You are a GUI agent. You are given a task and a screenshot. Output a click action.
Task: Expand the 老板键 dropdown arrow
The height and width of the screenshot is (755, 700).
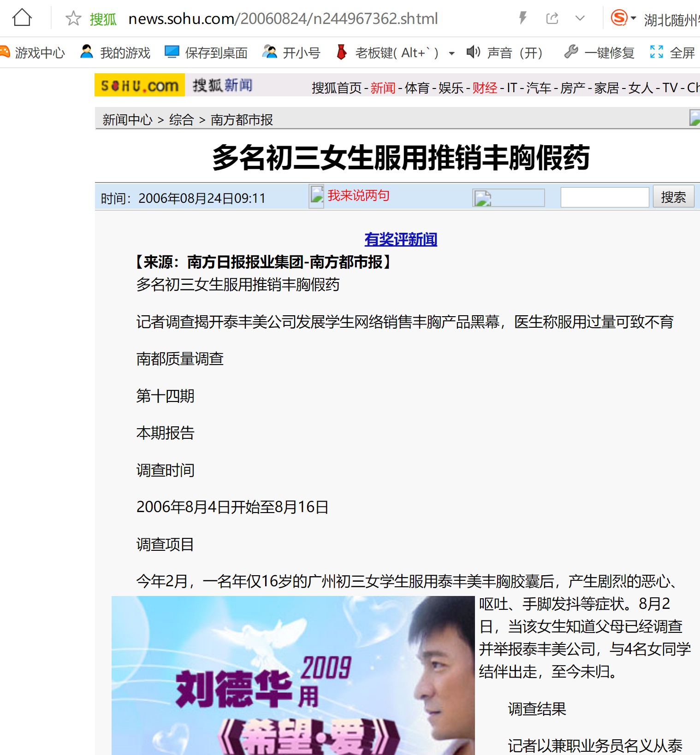[451, 53]
